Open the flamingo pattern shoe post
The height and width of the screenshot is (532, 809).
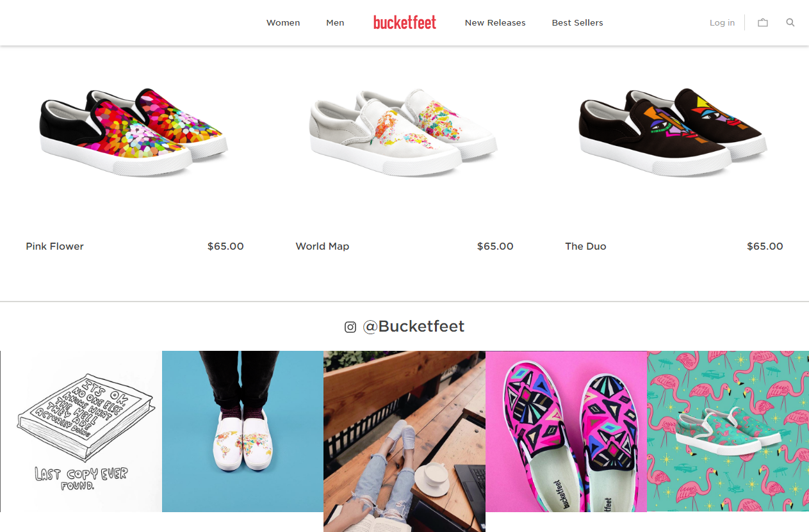pyautogui.click(x=728, y=431)
